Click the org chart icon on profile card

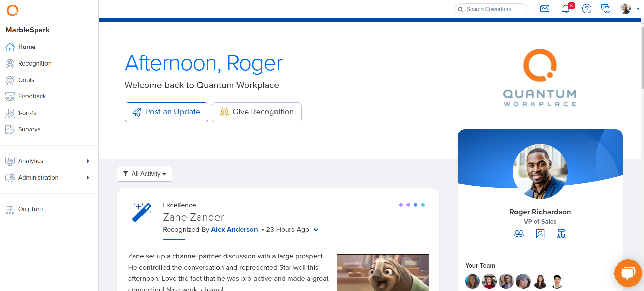click(562, 234)
